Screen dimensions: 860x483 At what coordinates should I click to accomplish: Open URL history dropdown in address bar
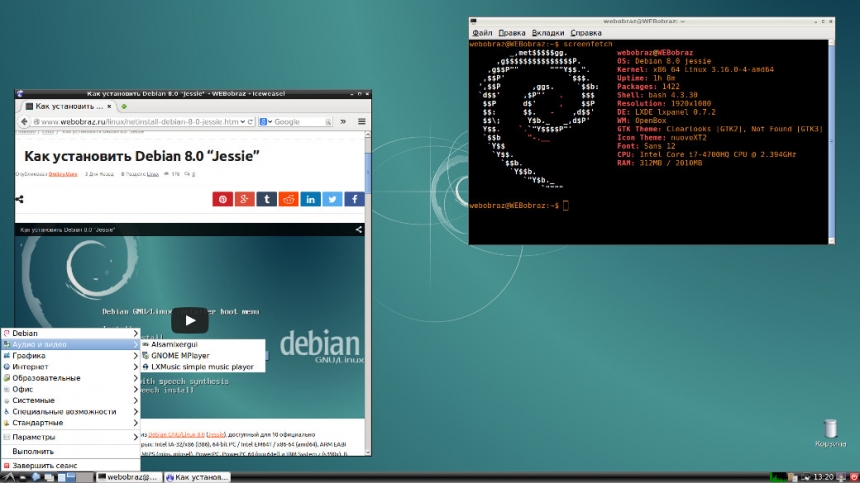(242, 122)
